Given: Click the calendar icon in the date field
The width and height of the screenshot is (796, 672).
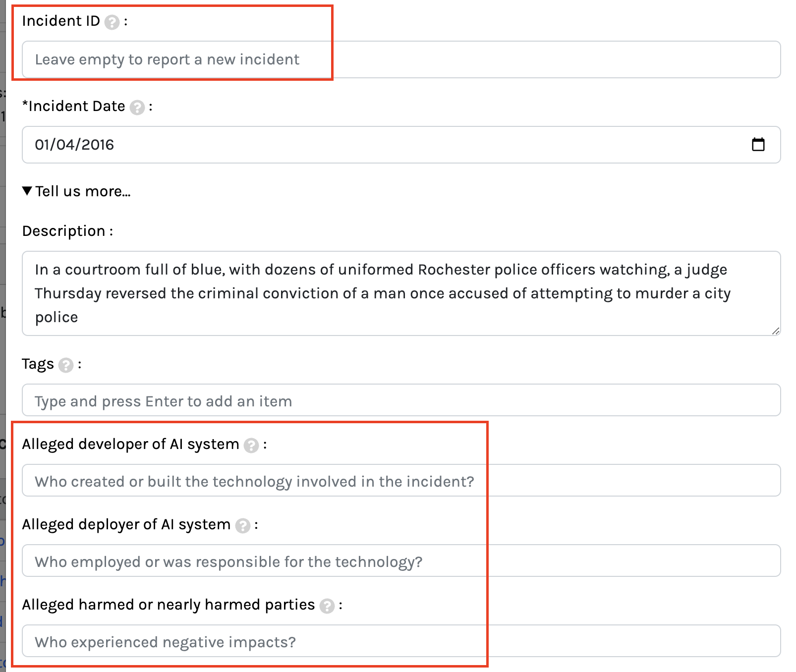Looking at the screenshot, I should pyautogui.click(x=758, y=144).
